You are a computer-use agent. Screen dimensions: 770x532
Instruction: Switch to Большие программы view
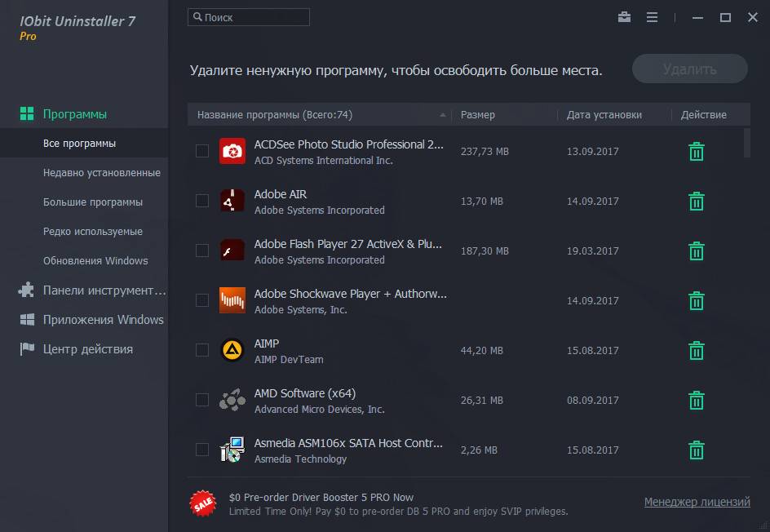click(x=93, y=202)
